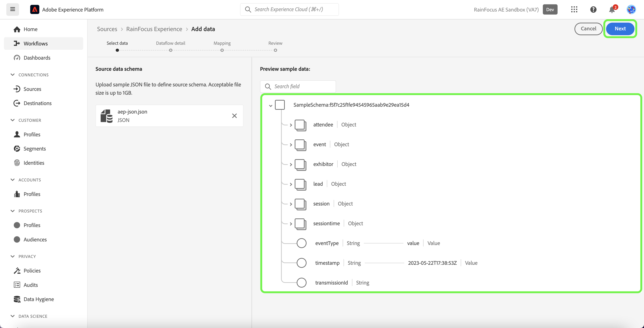Open the notifications bell icon
Screen dimensions: 644x328
click(612, 10)
